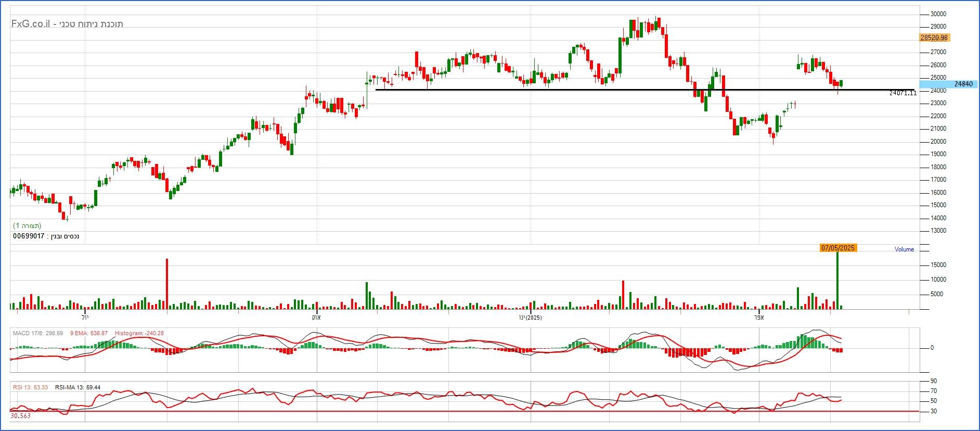
Task: Click the orange 07/05/2025 date marker
Action: [x=838, y=248]
